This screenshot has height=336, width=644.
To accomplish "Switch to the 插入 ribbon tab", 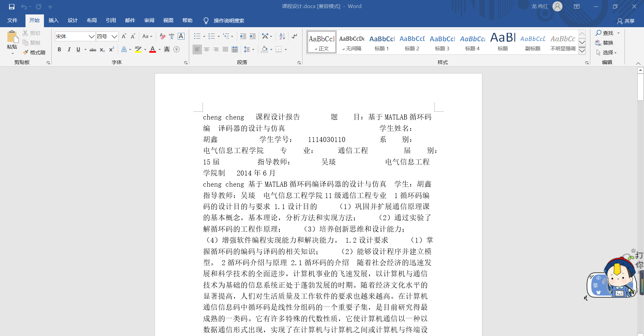I will coord(53,20).
